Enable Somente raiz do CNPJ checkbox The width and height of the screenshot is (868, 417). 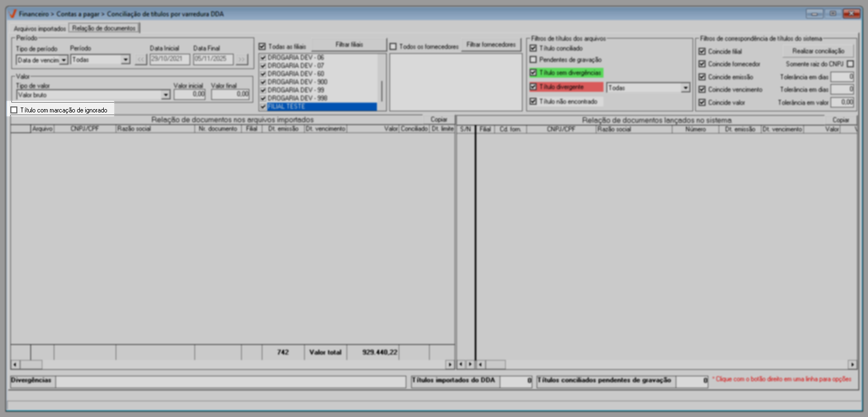[850, 64]
